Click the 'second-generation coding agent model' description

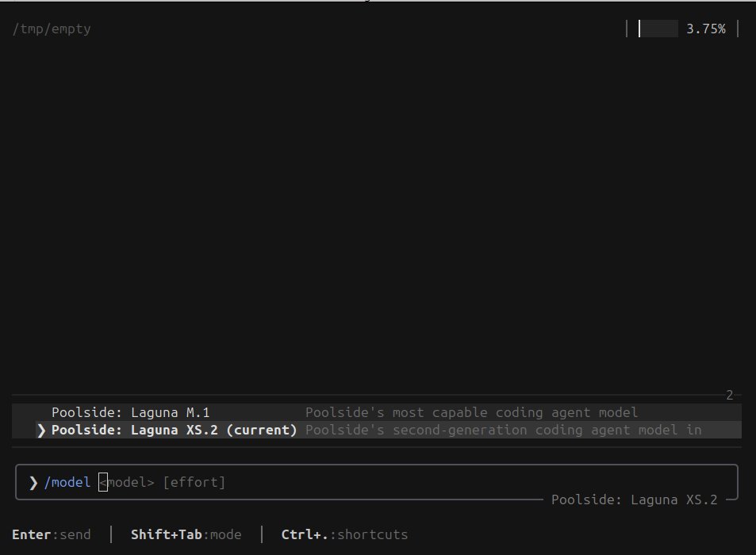(504, 430)
